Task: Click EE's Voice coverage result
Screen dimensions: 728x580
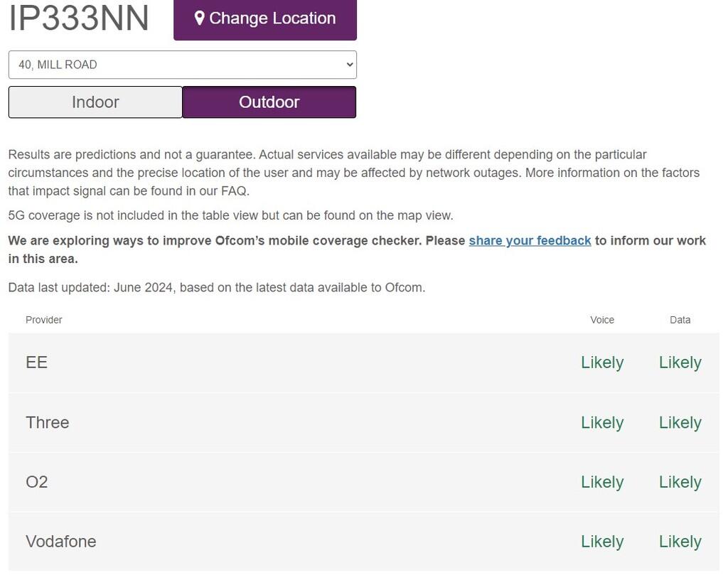Action: (602, 362)
